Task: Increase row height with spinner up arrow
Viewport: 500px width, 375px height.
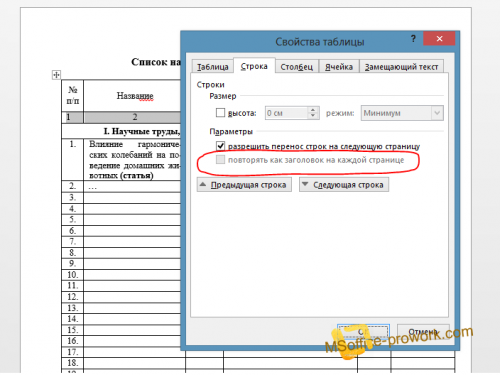Action: pos(313,110)
